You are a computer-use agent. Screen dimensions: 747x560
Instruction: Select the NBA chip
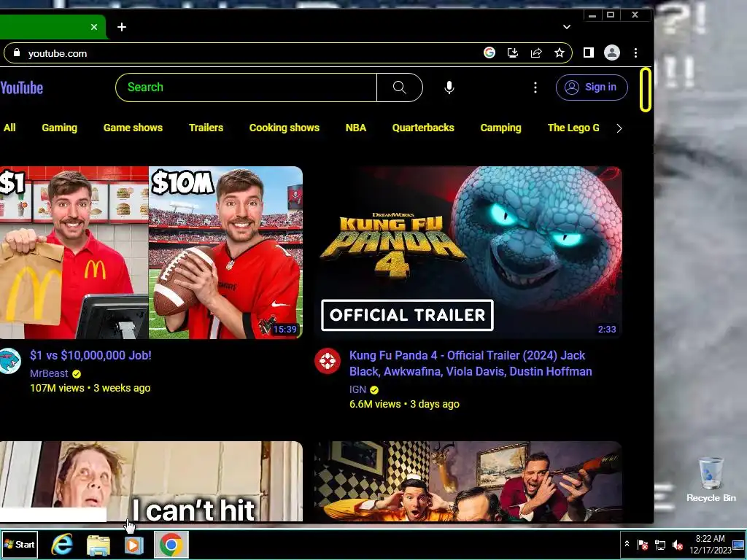pyautogui.click(x=356, y=128)
